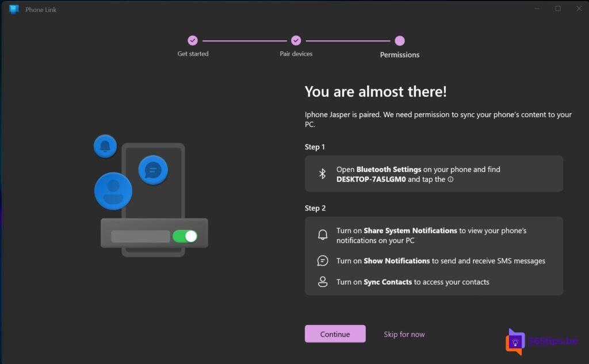Click the blue bell bubble in illustration

pyautogui.click(x=105, y=146)
